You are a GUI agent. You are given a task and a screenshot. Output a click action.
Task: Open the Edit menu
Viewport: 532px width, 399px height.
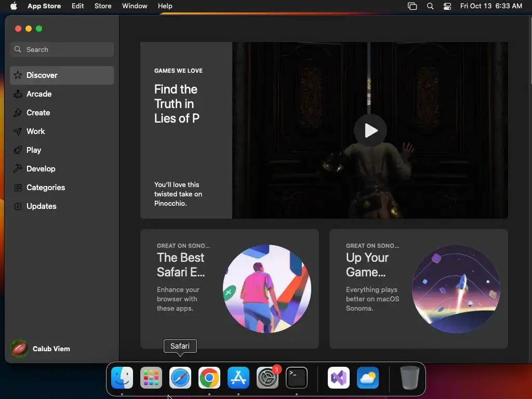(78, 6)
